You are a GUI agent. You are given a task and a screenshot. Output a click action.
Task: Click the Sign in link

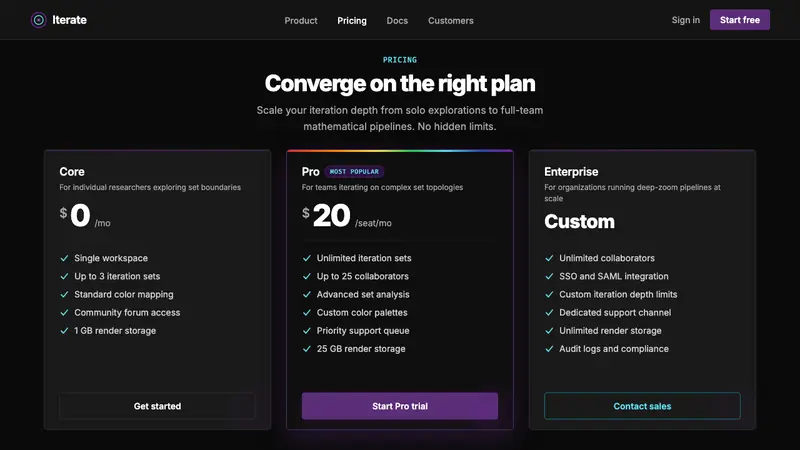click(686, 20)
